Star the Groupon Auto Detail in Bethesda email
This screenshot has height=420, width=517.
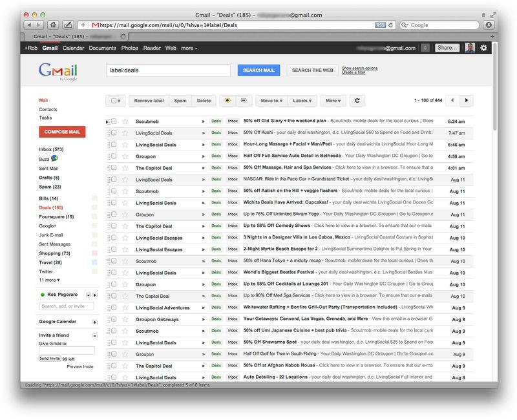(125, 156)
